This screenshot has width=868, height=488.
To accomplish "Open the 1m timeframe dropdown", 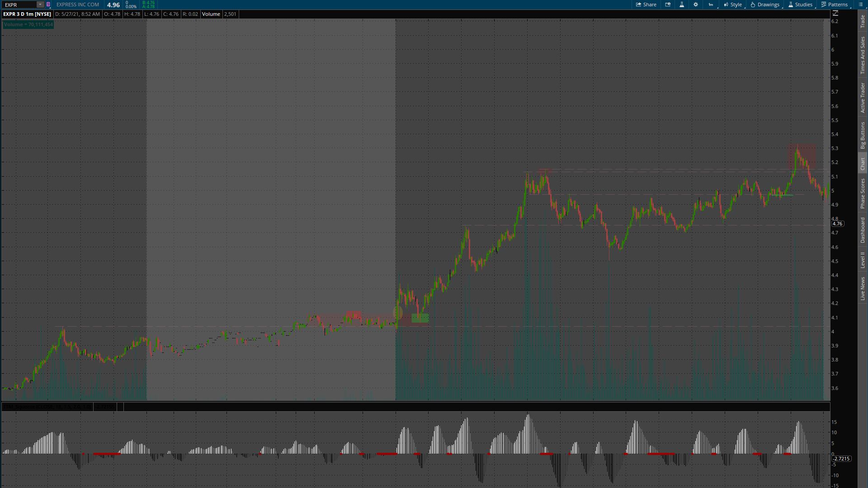I will pyautogui.click(x=711, y=5).
